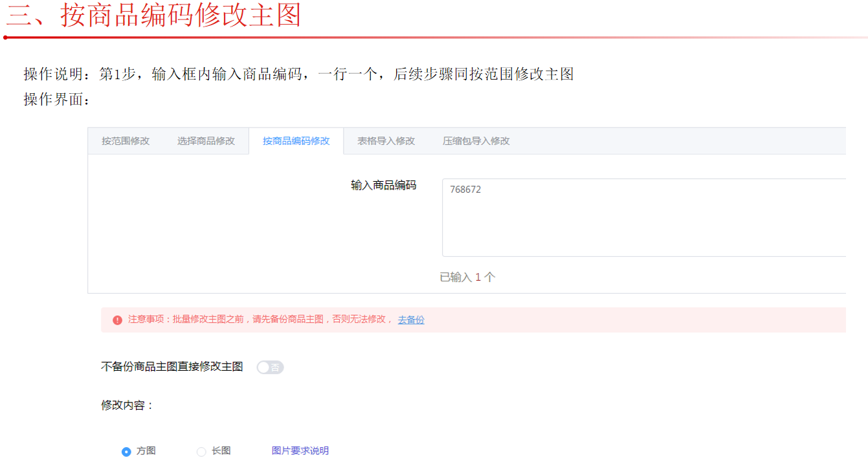The image size is (868, 473).
Task: Click the red warning icon in the notice
Action: [117, 320]
